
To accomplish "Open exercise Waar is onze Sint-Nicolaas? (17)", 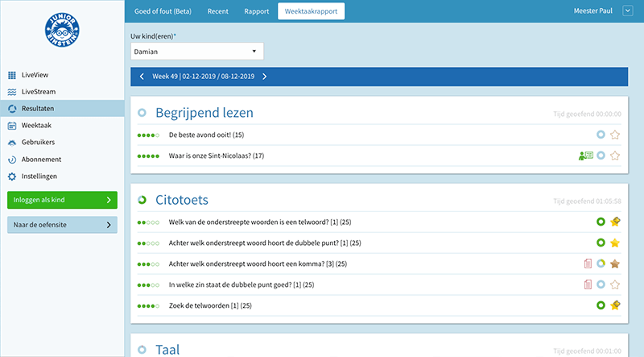I will (x=217, y=156).
